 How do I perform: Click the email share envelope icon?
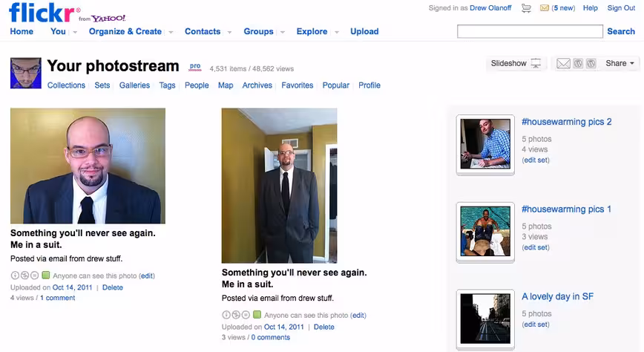(x=563, y=63)
